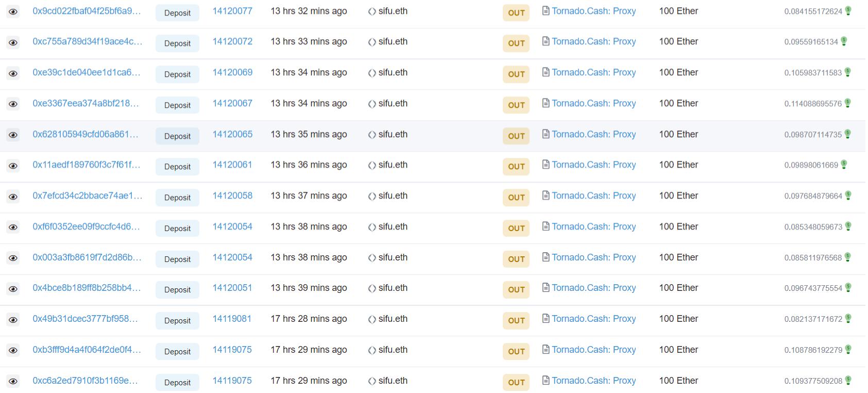The image size is (868, 393).
Task: Visit Tornado.Cash: Proxy link in block 14120051 row
Action: click(593, 288)
